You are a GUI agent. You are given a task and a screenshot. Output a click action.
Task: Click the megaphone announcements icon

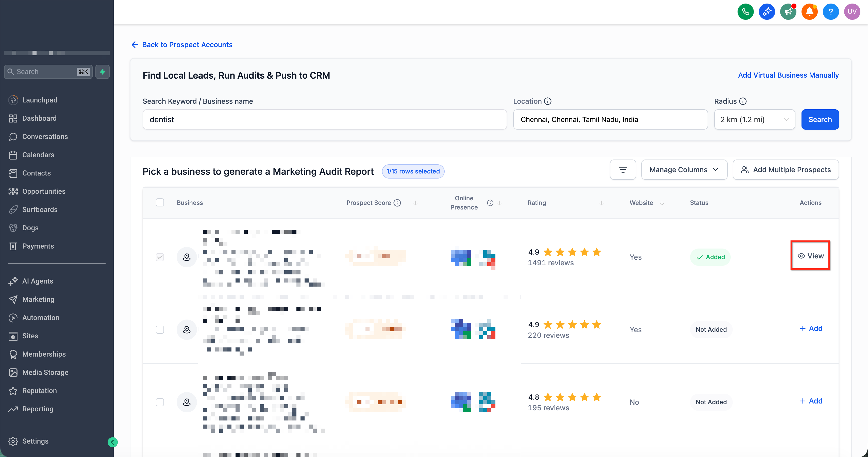pyautogui.click(x=788, y=12)
